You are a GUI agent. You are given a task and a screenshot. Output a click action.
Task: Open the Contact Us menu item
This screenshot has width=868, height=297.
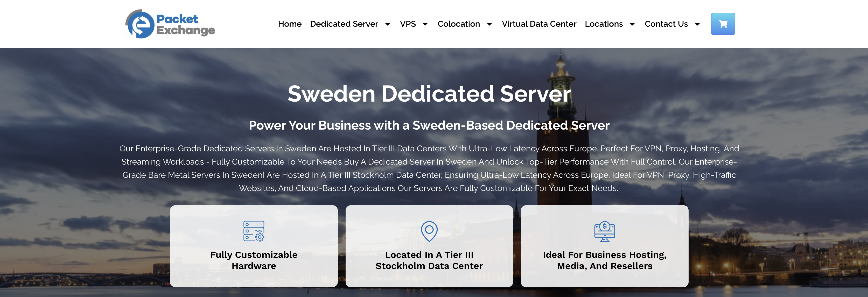tap(666, 24)
